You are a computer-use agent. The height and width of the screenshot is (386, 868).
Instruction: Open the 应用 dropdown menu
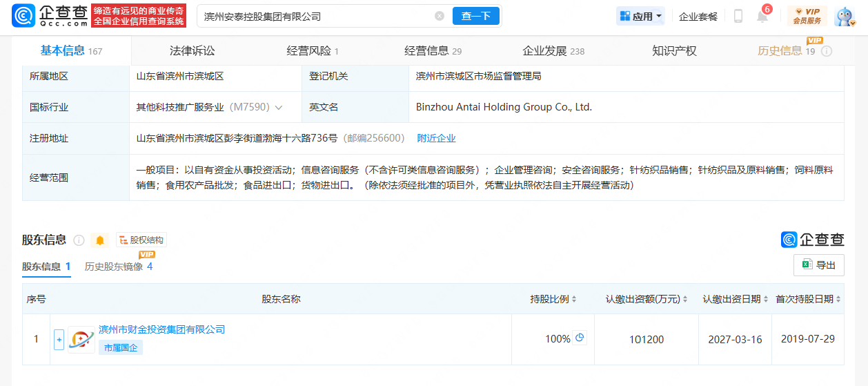click(640, 17)
